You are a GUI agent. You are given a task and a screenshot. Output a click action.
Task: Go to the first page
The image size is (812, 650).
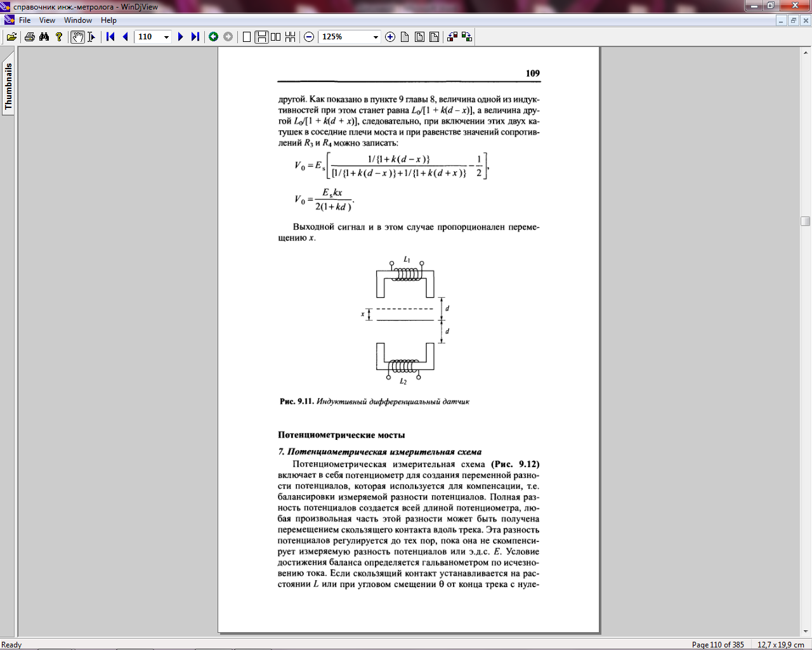(110, 37)
